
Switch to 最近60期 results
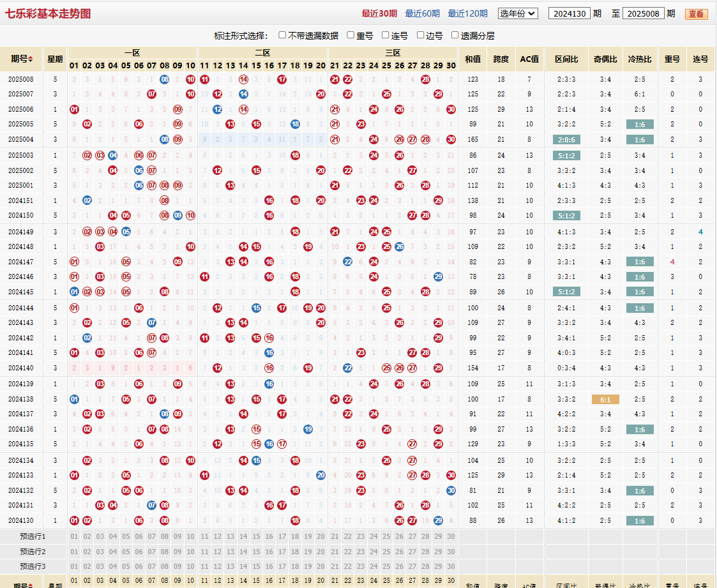(x=423, y=13)
